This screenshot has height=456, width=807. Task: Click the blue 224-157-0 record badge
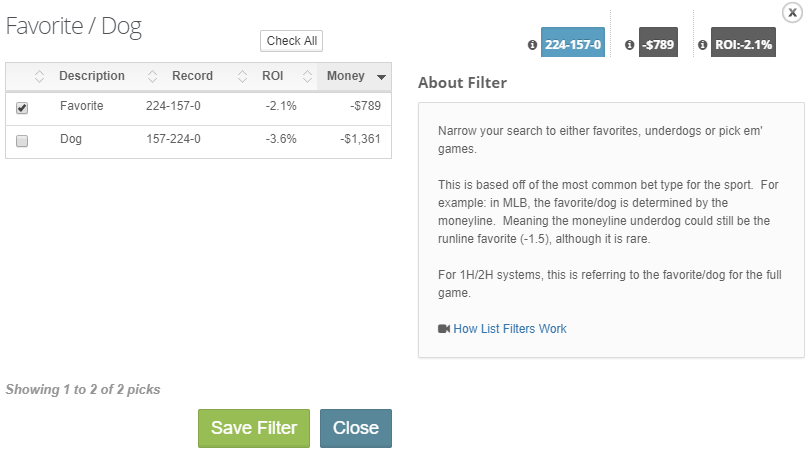[x=573, y=42]
